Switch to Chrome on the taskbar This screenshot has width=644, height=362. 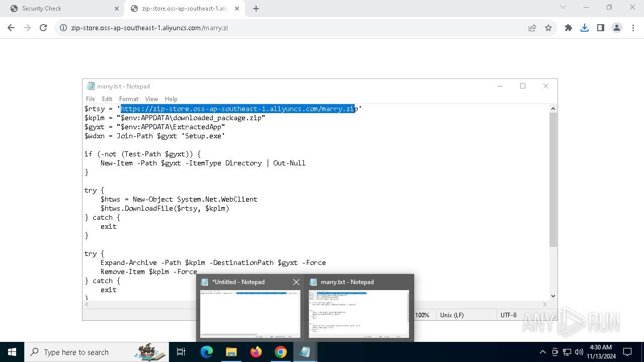pyautogui.click(x=280, y=352)
